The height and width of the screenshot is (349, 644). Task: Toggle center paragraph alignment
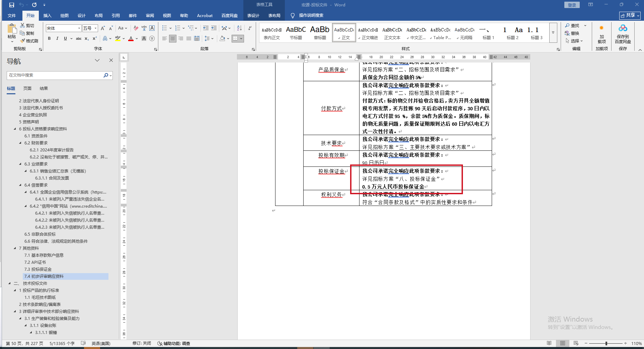point(173,38)
